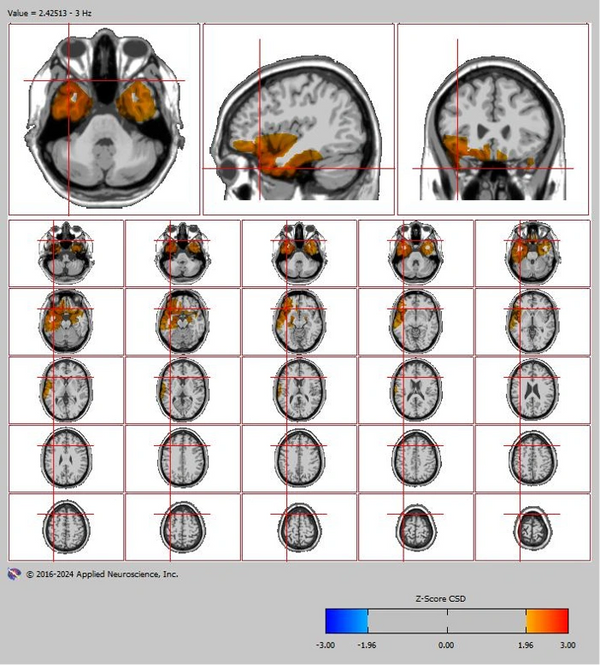Choose middle slice in the fourth grid row
600x665 pixels.
click(299, 457)
